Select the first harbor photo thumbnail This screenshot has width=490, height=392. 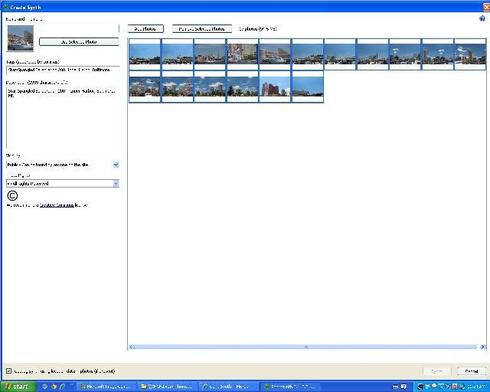pos(145,54)
